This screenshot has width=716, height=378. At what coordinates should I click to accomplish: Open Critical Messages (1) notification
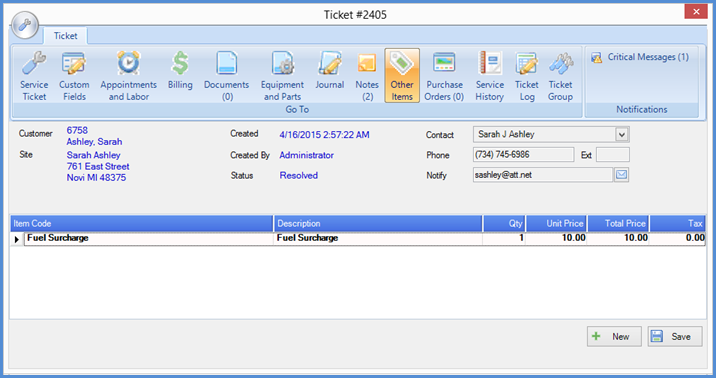coord(640,57)
